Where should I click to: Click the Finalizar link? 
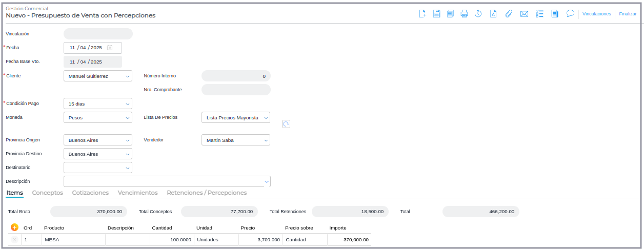pyautogui.click(x=628, y=14)
